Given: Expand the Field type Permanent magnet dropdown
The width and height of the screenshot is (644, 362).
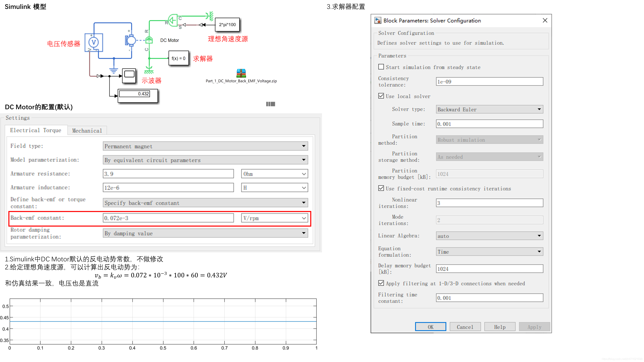Looking at the screenshot, I should (205, 146).
